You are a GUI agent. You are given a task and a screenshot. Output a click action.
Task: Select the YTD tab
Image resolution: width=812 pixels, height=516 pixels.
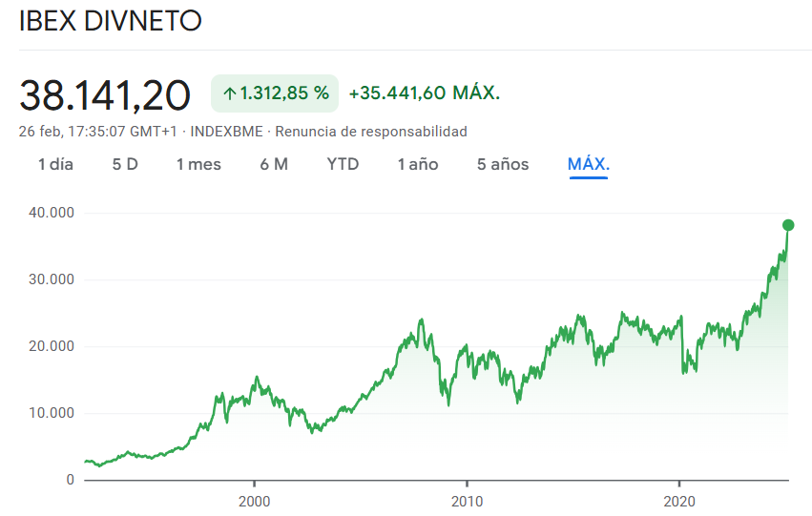[x=343, y=165]
